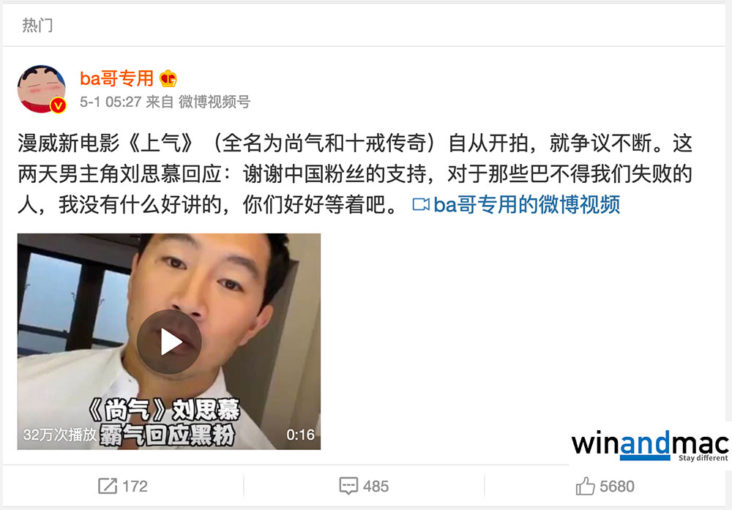Click the video camera icon before link
Image resolution: width=732 pixels, height=510 pixels.
pyautogui.click(x=421, y=205)
